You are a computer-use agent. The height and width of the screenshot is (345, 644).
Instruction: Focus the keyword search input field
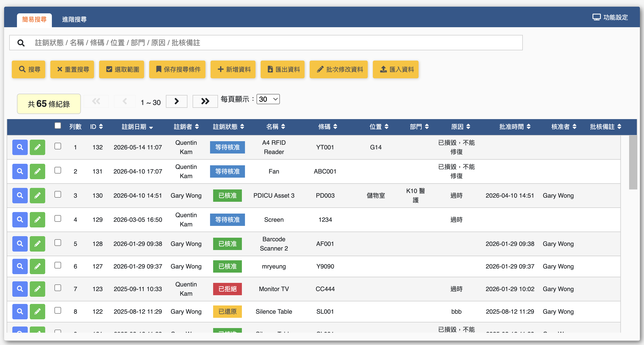click(266, 43)
